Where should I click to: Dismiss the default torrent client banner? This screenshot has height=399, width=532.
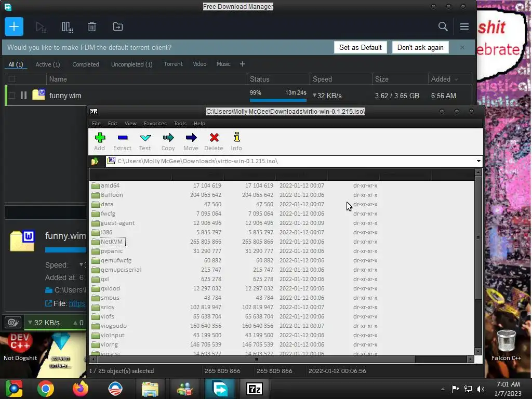coord(462,47)
